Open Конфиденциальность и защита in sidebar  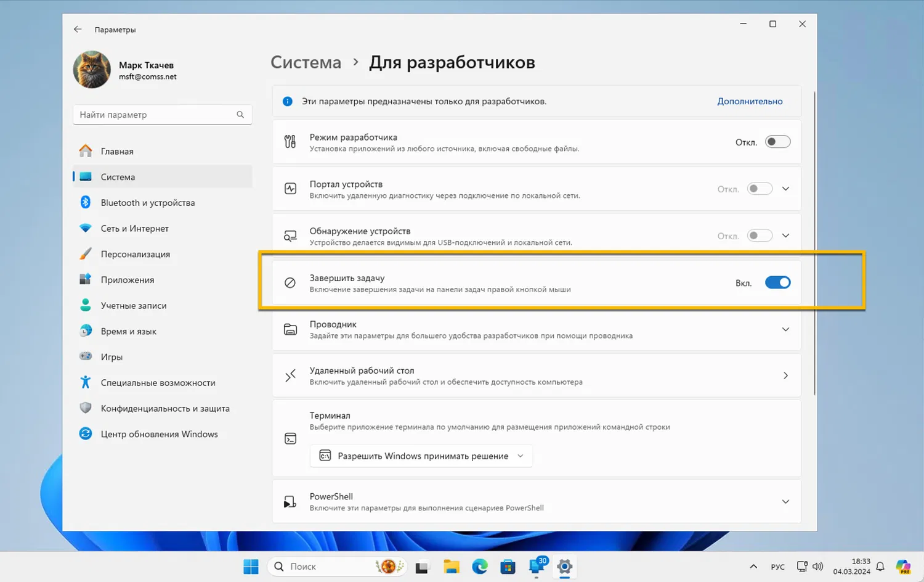point(163,408)
